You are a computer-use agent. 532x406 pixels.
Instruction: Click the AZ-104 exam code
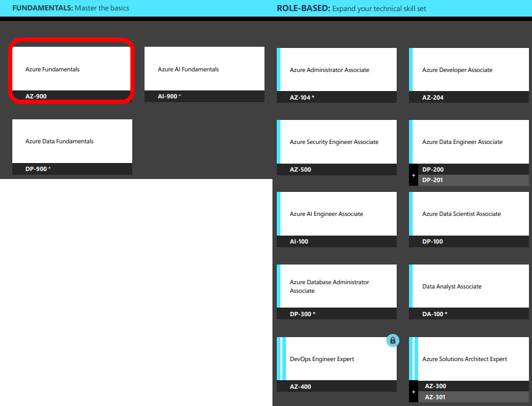tap(302, 97)
